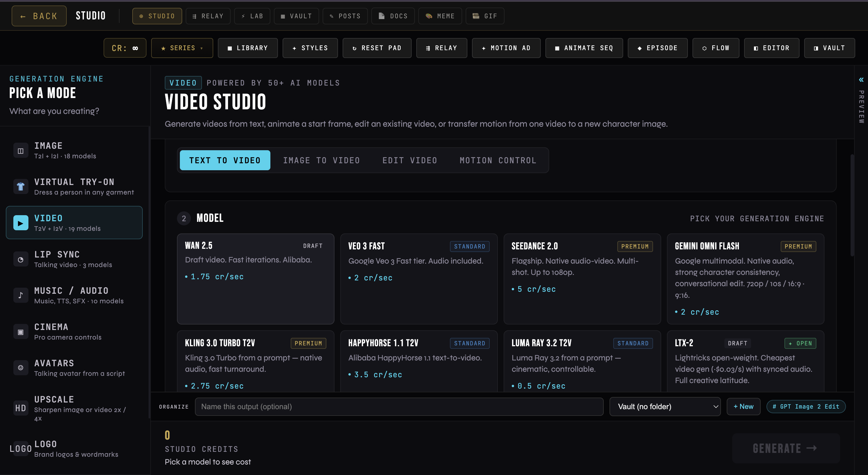Go back with the Back button
868x475 pixels.
[x=39, y=16]
